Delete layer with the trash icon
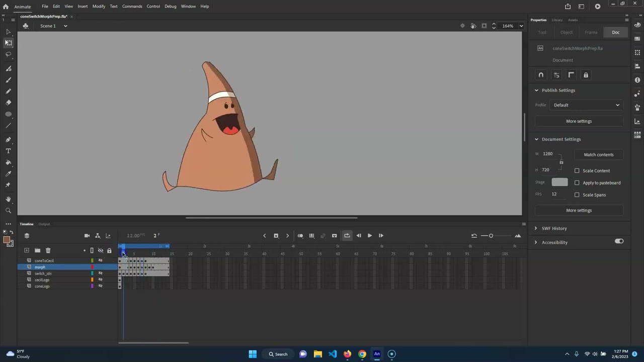Screen dimensions: 644x362 (x=48, y=250)
